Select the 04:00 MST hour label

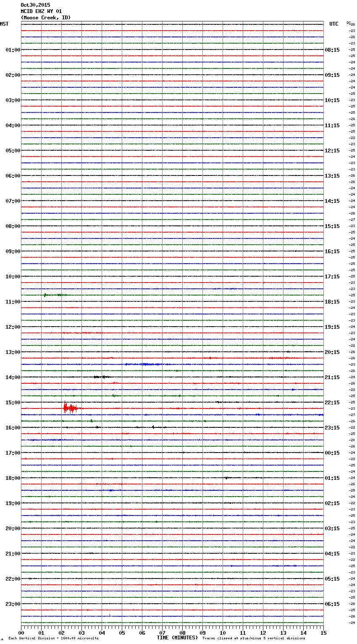(13, 126)
